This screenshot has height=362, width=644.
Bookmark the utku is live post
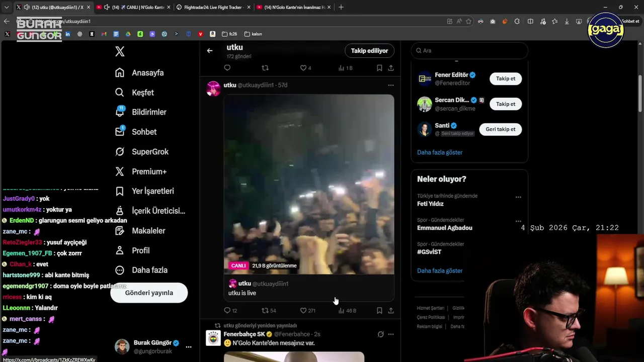pyautogui.click(x=379, y=311)
